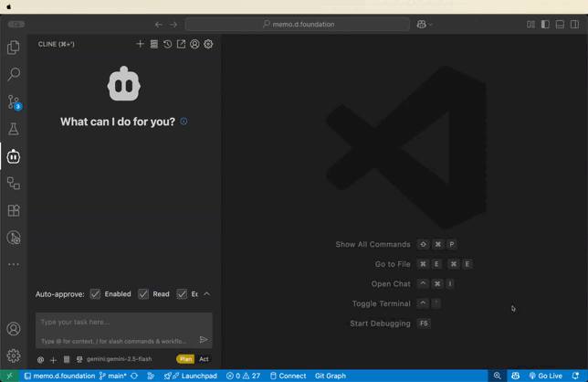The image size is (588, 382).
Task: Toggle the secondary sidebar visibility
Action: 574,25
